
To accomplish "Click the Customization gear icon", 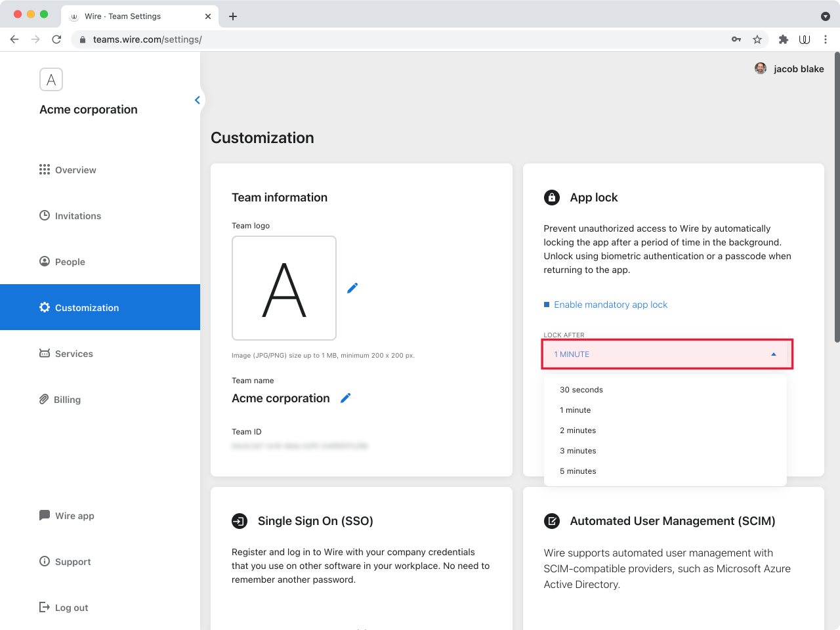I will [45, 307].
